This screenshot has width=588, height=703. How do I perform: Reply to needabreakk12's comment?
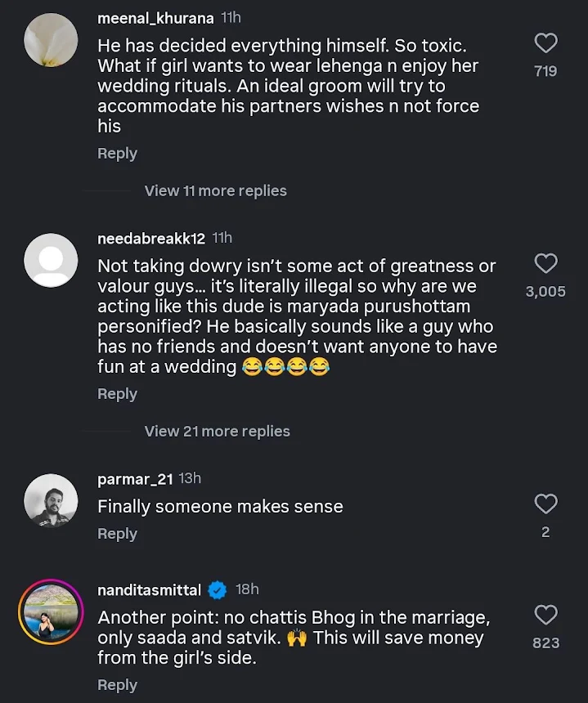click(x=117, y=393)
